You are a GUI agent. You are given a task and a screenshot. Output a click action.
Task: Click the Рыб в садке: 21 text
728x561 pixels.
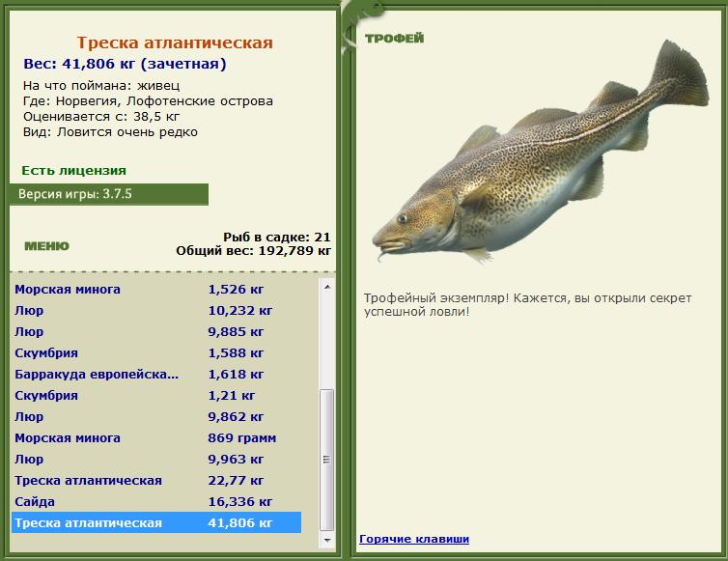tap(277, 237)
